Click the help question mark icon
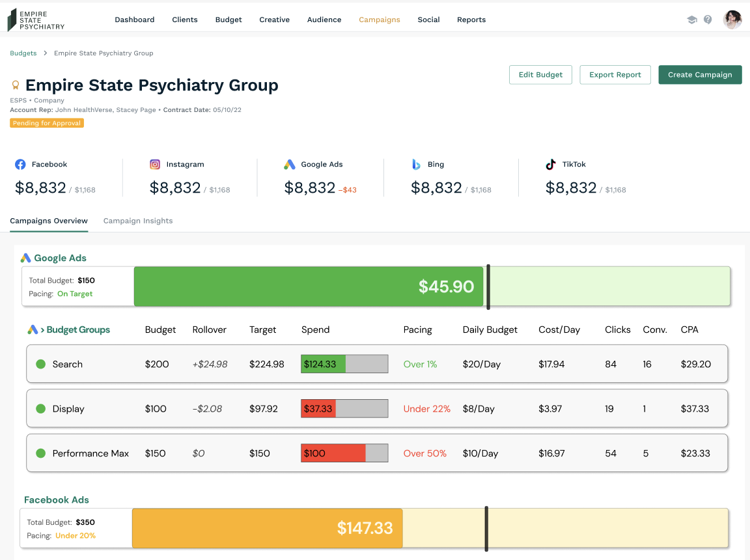Viewport: 750px width, 560px height. (x=708, y=20)
